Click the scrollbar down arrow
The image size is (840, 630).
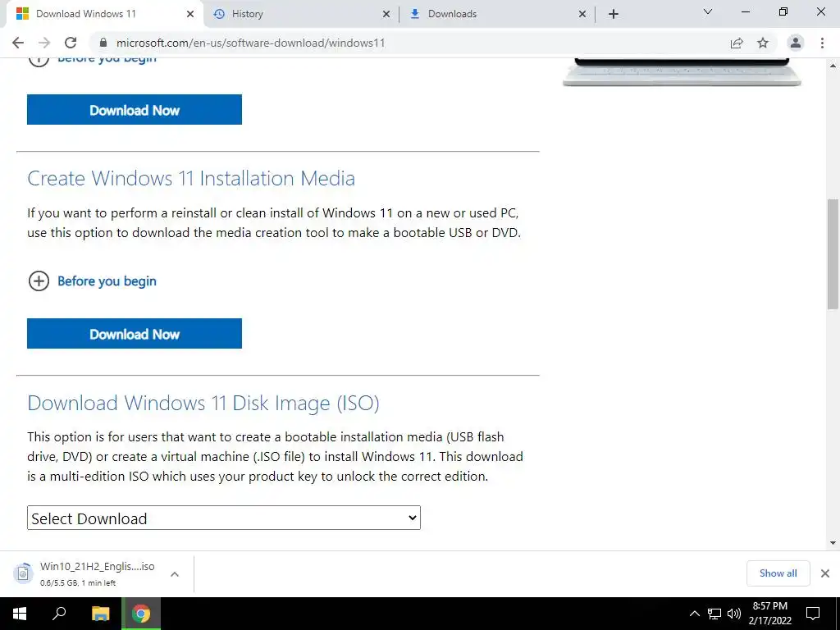pyautogui.click(x=833, y=543)
